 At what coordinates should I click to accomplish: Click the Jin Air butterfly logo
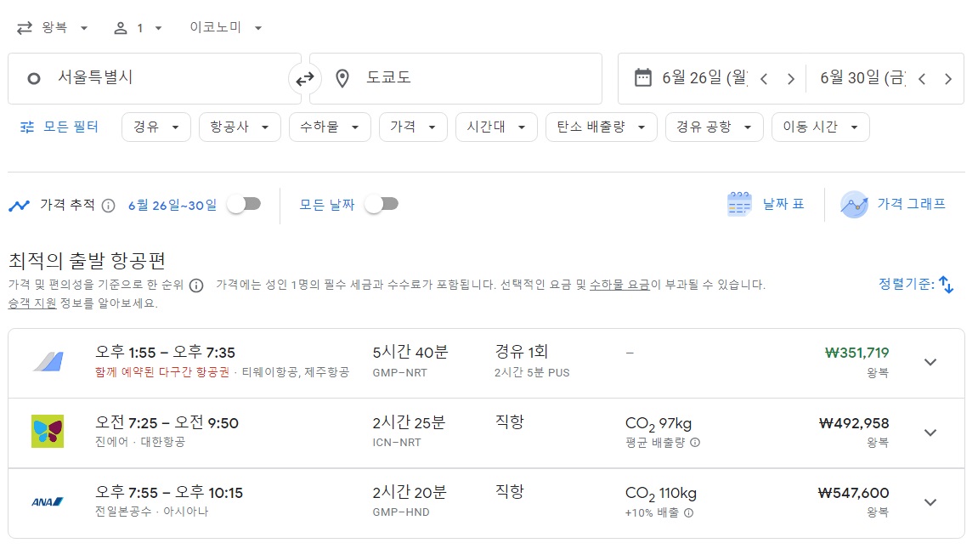(x=47, y=433)
